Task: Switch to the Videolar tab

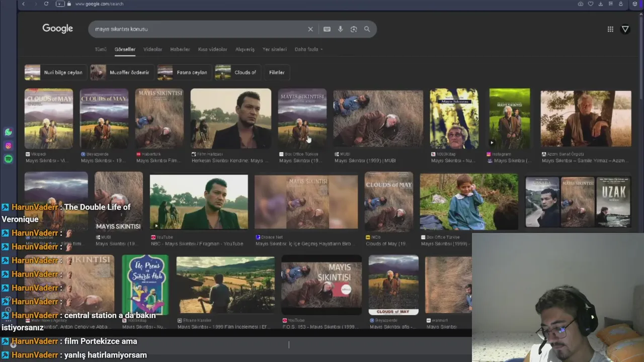Action: click(x=152, y=49)
